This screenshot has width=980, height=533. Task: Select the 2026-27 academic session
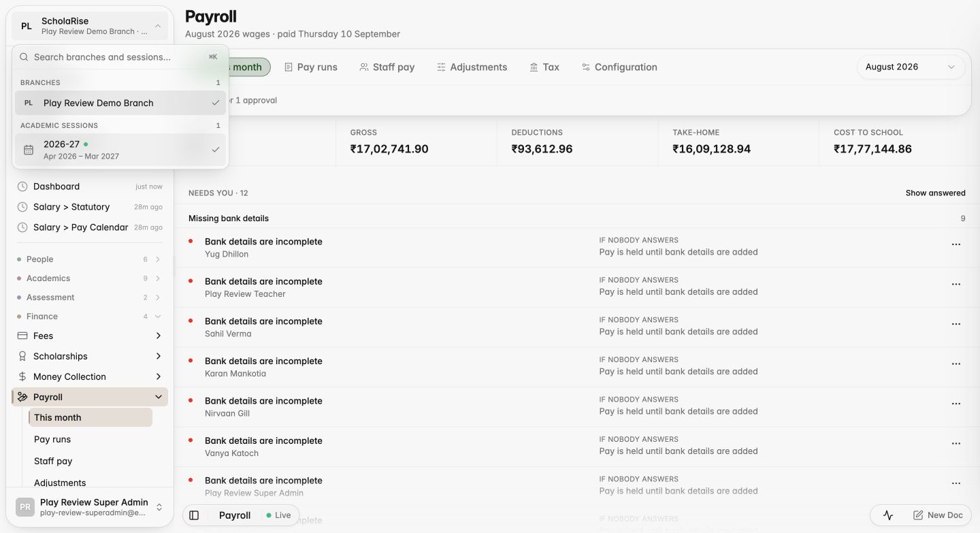click(120, 150)
